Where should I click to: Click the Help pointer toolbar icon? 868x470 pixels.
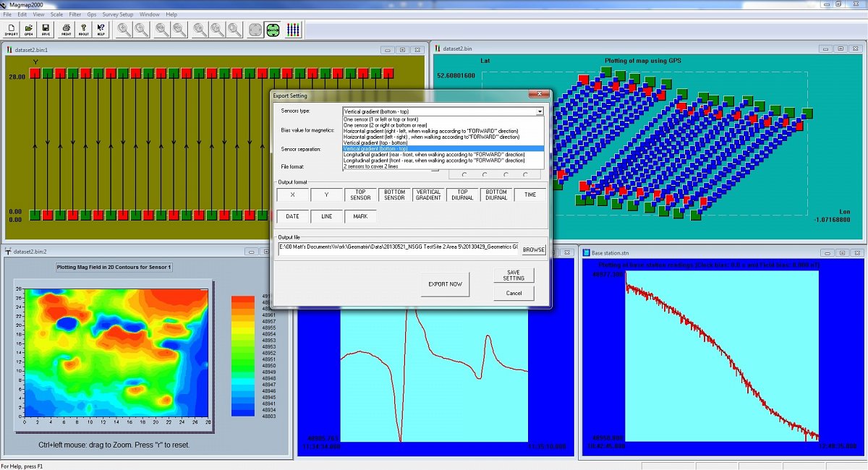coord(101,30)
